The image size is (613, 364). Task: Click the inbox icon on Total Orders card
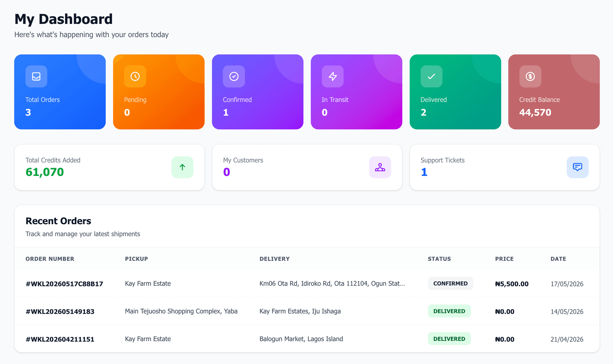(36, 76)
